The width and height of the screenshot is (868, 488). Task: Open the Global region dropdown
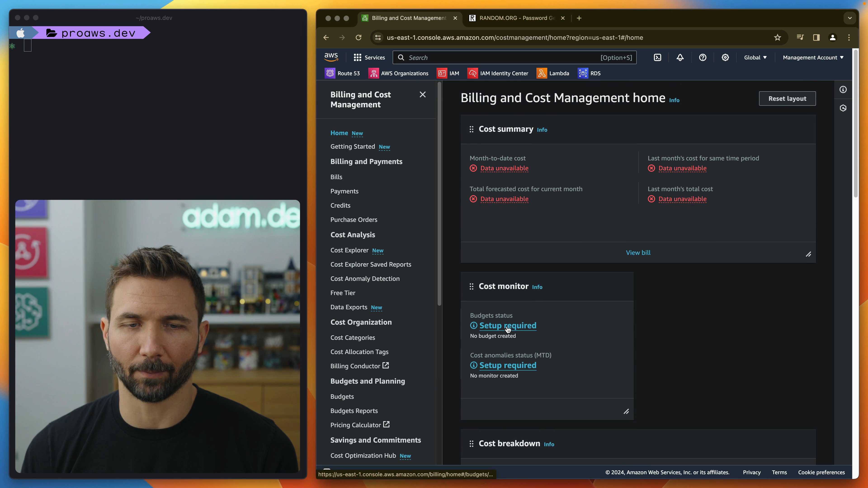tap(755, 58)
